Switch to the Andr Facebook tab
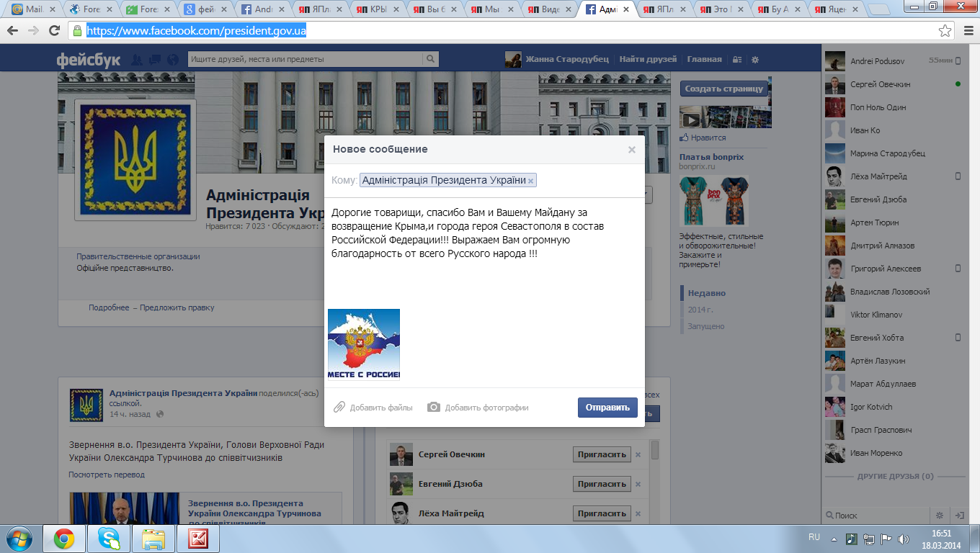Image resolution: width=980 pixels, height=553 pixels. [264, 10]
